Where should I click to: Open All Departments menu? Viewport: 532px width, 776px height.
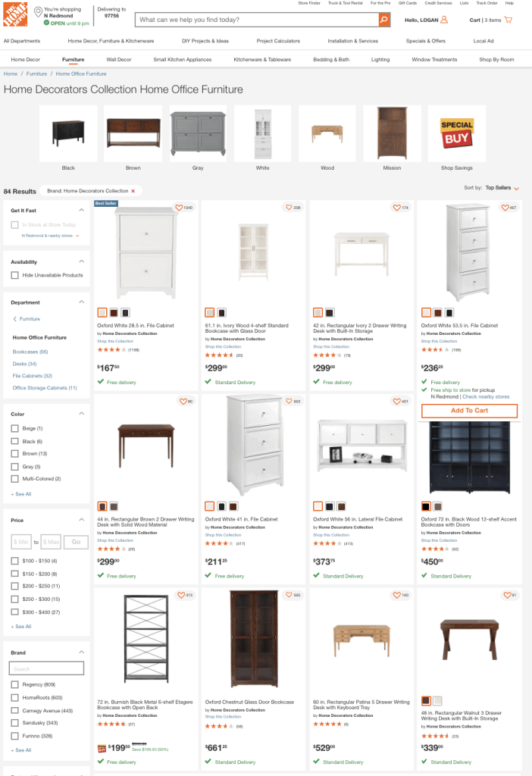pos(22,41)
